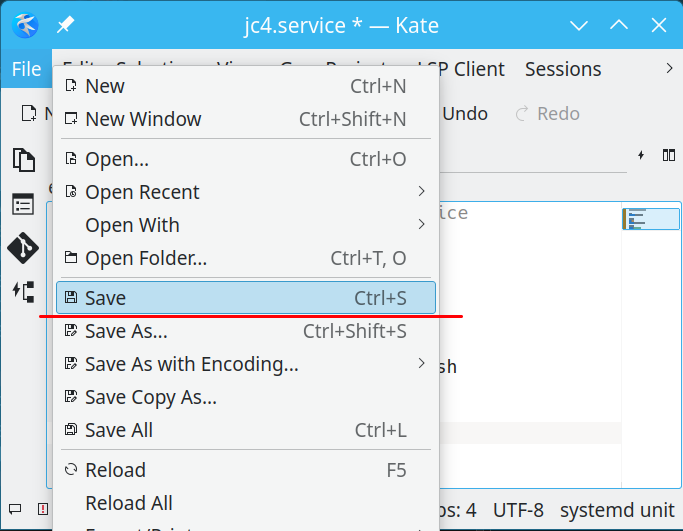The height and width of the screenshot is (531, 683).
Task: Show more menu bar items chevron
Action: tap(669, 69)
